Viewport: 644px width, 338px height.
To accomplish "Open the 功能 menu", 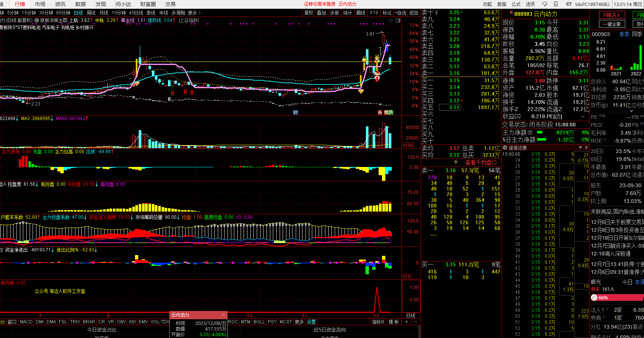I will pyautogui.click(x=488, y=4).
